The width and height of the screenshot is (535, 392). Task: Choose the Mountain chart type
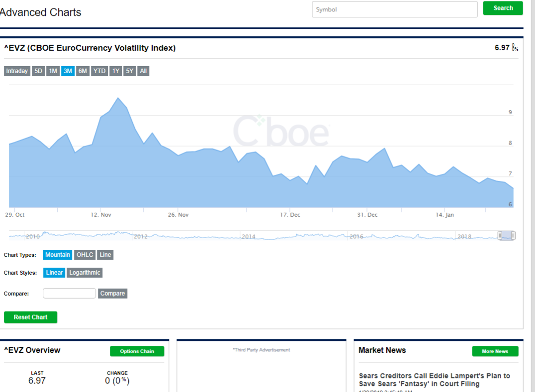pos(57,255)
